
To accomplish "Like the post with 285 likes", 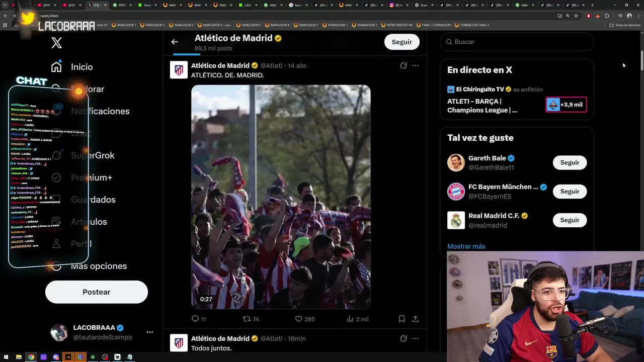I will 298,319.
